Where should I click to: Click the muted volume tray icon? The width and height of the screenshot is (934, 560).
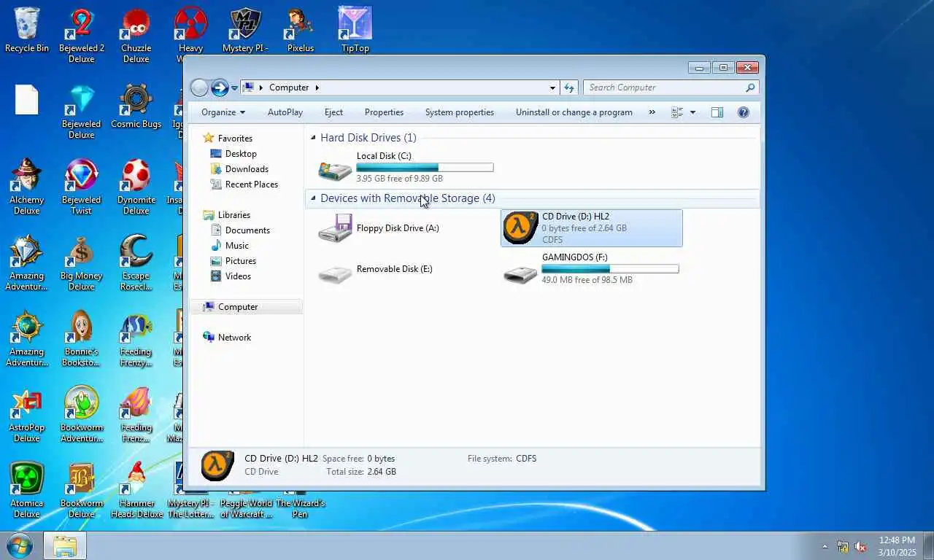click(x=860, y=546)
